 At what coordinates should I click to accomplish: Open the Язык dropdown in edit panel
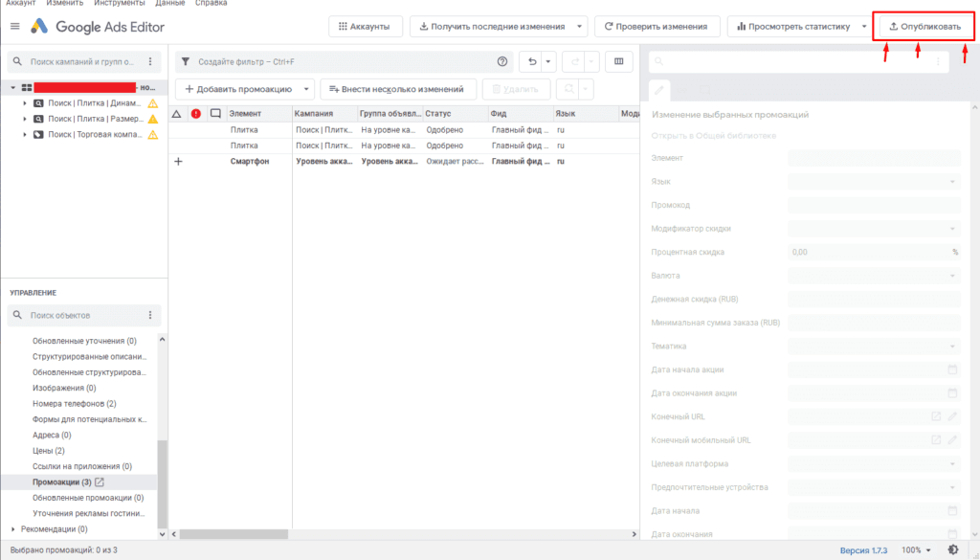click(x=874, y=181)
